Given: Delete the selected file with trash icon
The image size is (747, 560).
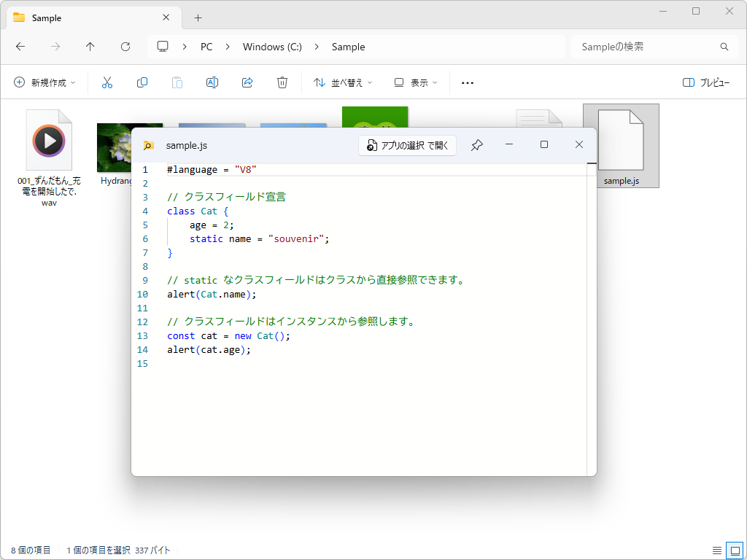Looking at the screenshot, I should tap(282, 82).
